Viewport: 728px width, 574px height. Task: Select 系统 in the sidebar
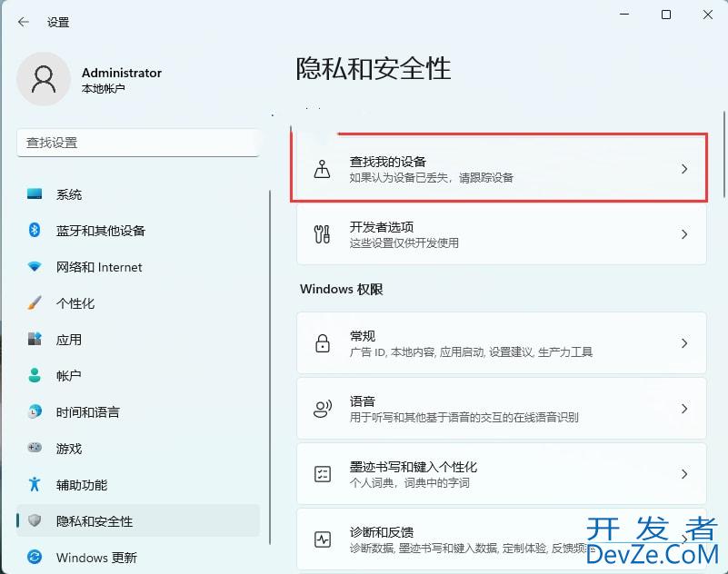(x=138, y=194)
